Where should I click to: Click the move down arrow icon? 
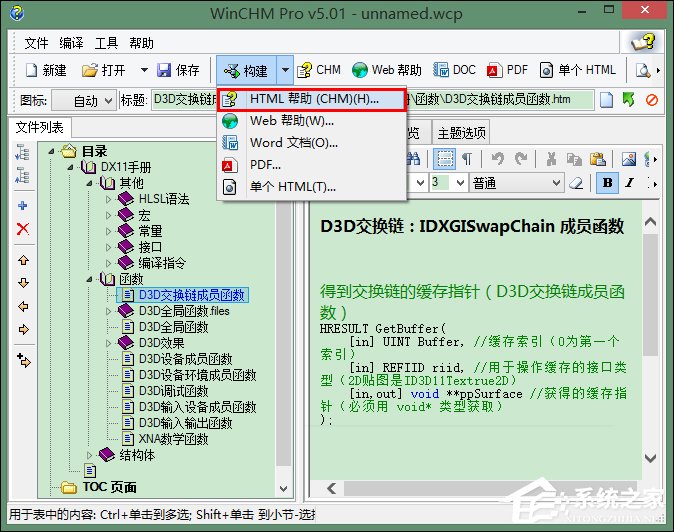pyautogui.click(x=23, y=283)
